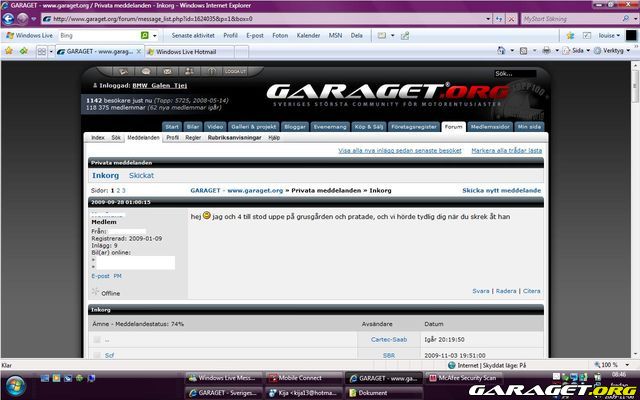The image size is (640, 400).
Task: Click the Feeds icon in command bar
Action: click(523, 51)
